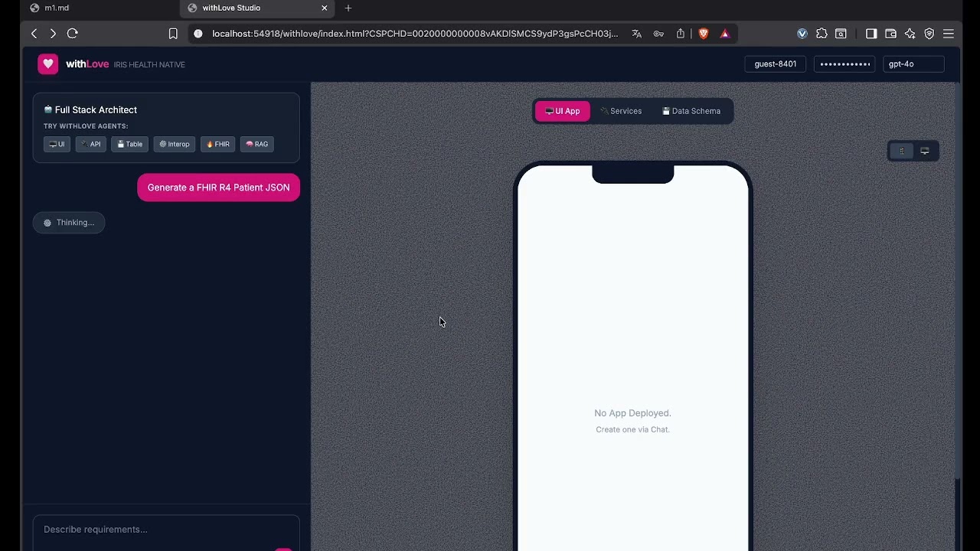The image size is (980, 551).
Task: Click the Thinking... status indicator
Action: (69, 223)
